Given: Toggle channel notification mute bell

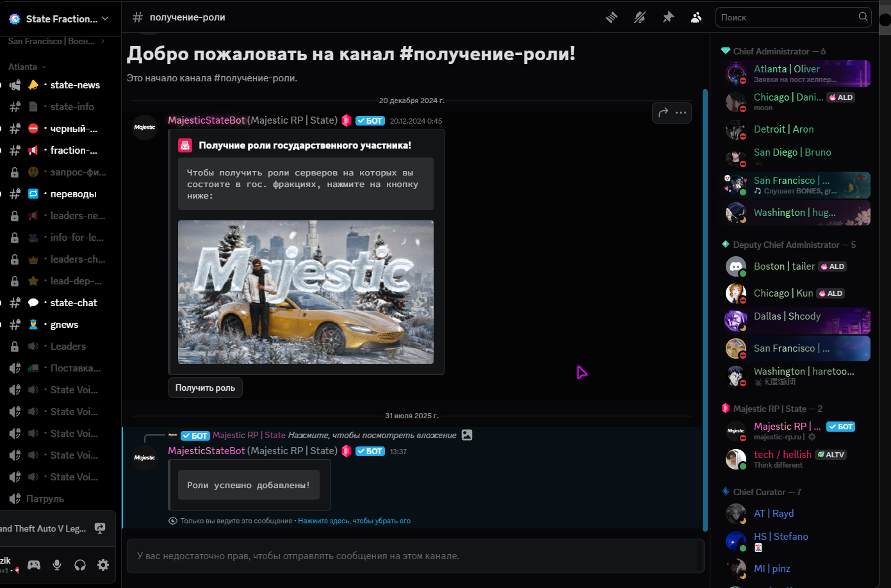Looking at the screenshot, I should pyautogui.click(x=640, y=17).
